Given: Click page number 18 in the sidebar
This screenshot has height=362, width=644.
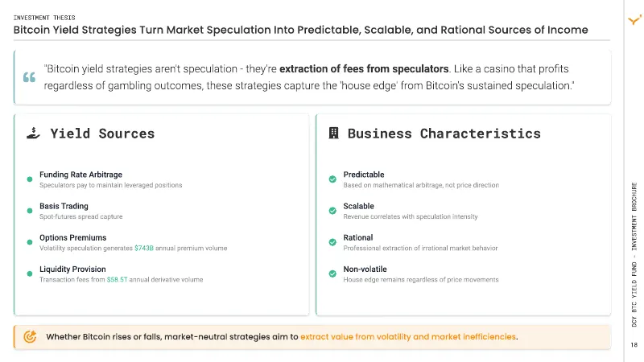Looking at the screenshot, I should 634,345.
